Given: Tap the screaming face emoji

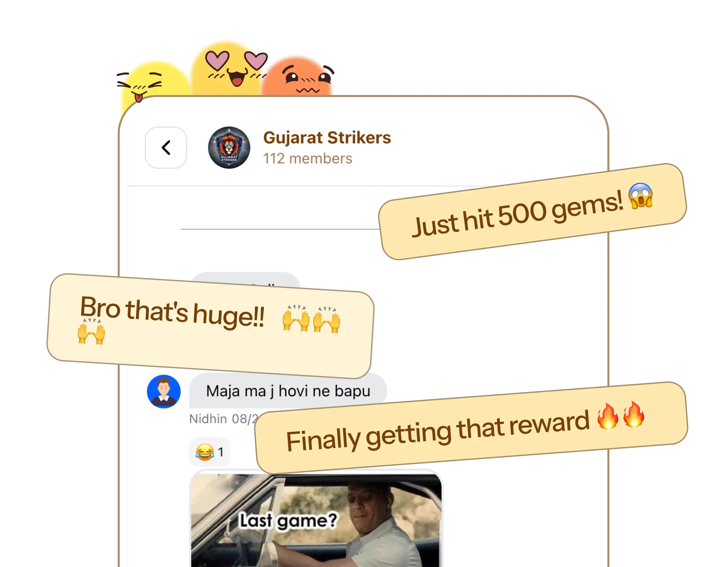Looking at the screenshot, I should pos(640,196).
